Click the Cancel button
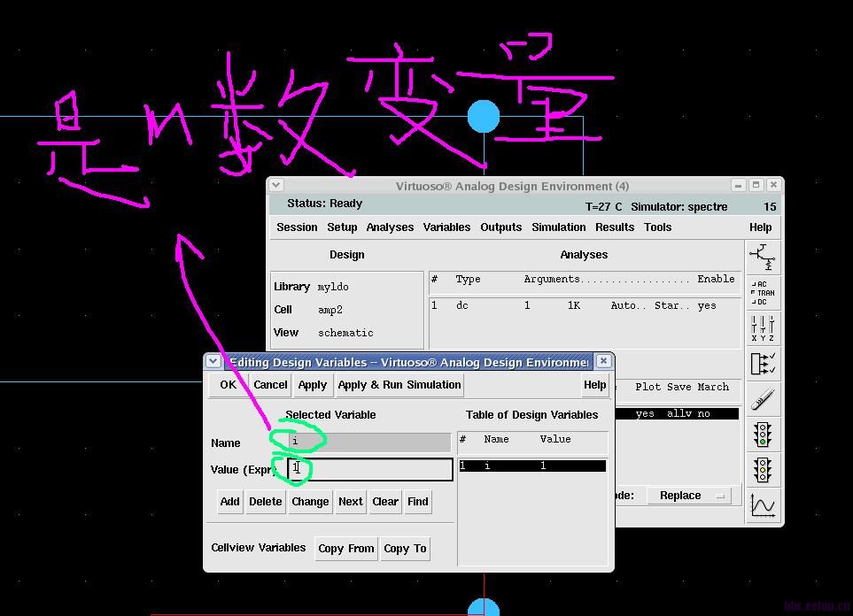853x616 pixels. click(x=270, y=385)
